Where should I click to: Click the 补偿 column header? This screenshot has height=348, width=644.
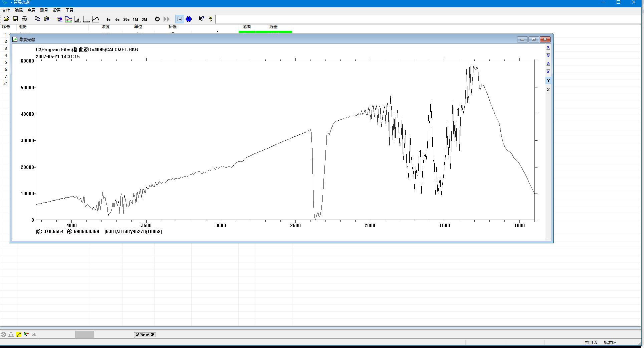173,27
